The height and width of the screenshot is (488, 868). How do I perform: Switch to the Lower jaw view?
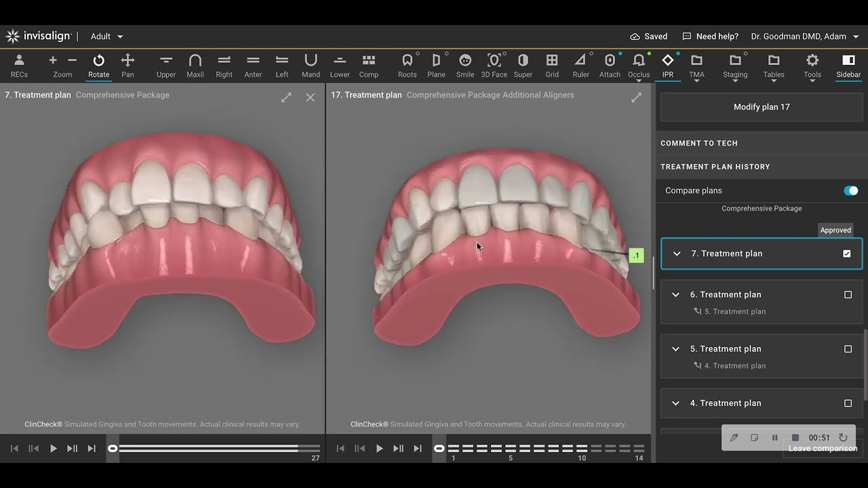click(340, 66)
